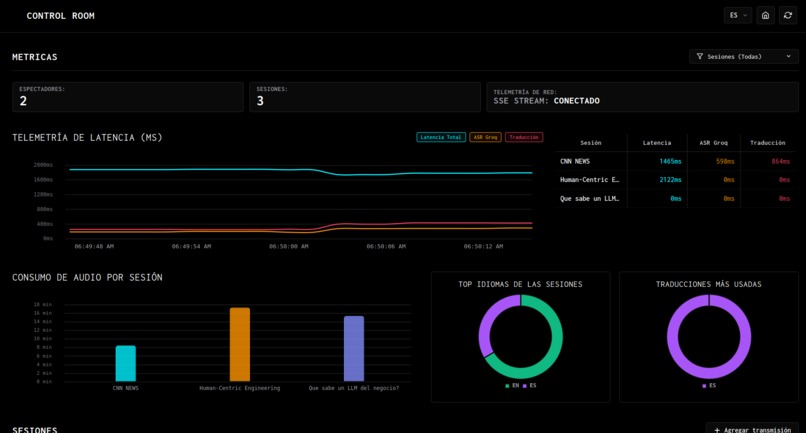Click the Sesiones count card
The image size is (806, 433).
click(365, 97)
